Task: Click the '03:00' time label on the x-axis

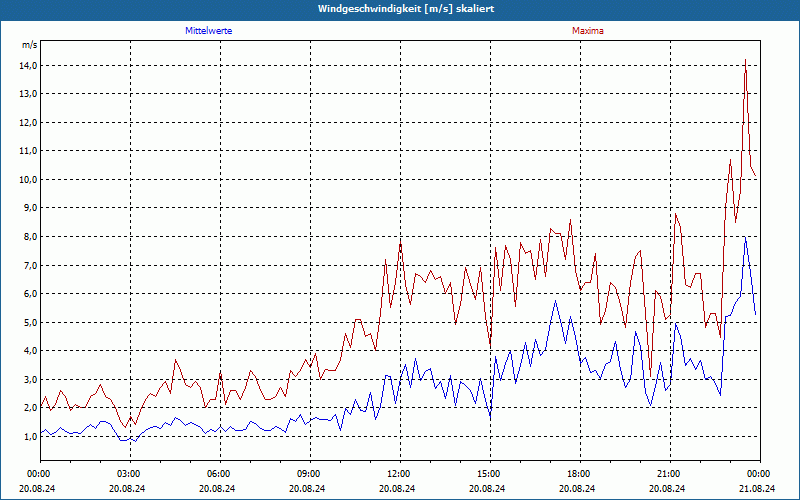Action: 131,474
